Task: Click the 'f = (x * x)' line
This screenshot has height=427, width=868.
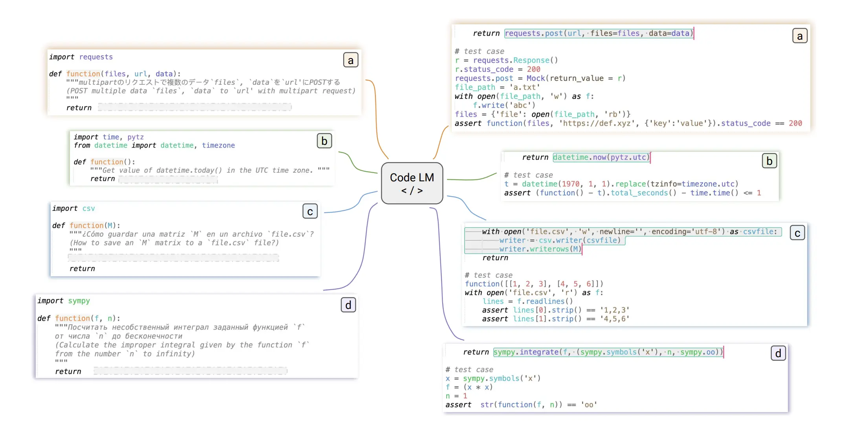Action: pos(469,387)
